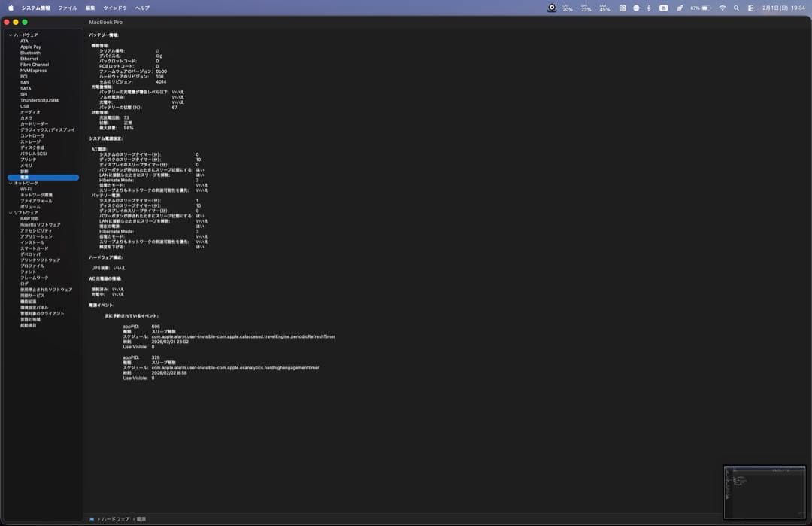Image resolution: width=812 pixels, height=526 pixels.
Task: Select グラフィックス/ディスプレイ in the sidebar
Action: 47,130
